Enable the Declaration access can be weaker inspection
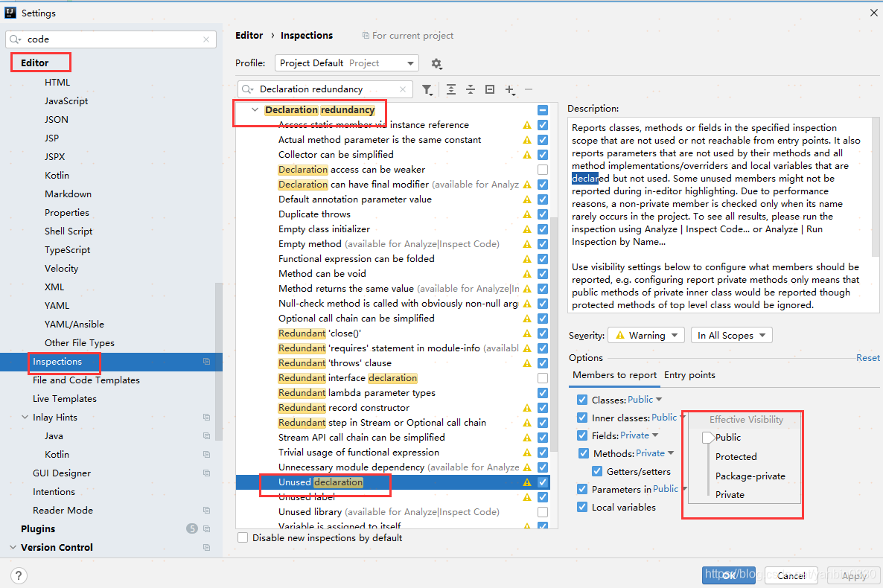 (x=542, y=169)
